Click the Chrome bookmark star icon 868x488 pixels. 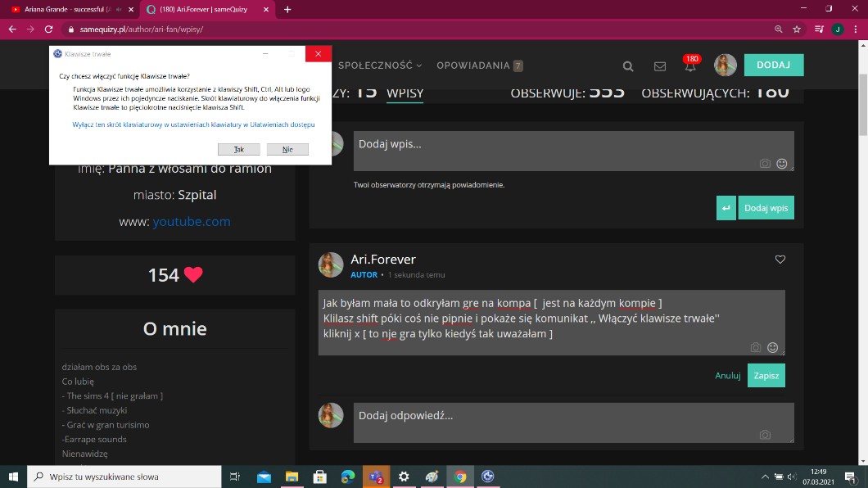coord(797,29)
